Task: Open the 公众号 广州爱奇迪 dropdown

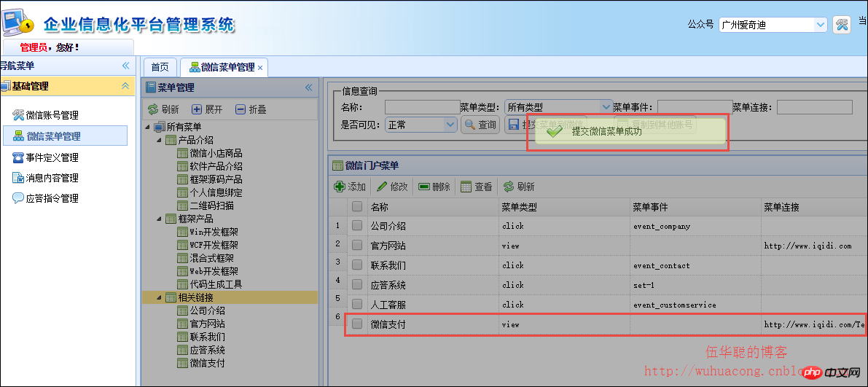Action: click(x=821, y=25)
